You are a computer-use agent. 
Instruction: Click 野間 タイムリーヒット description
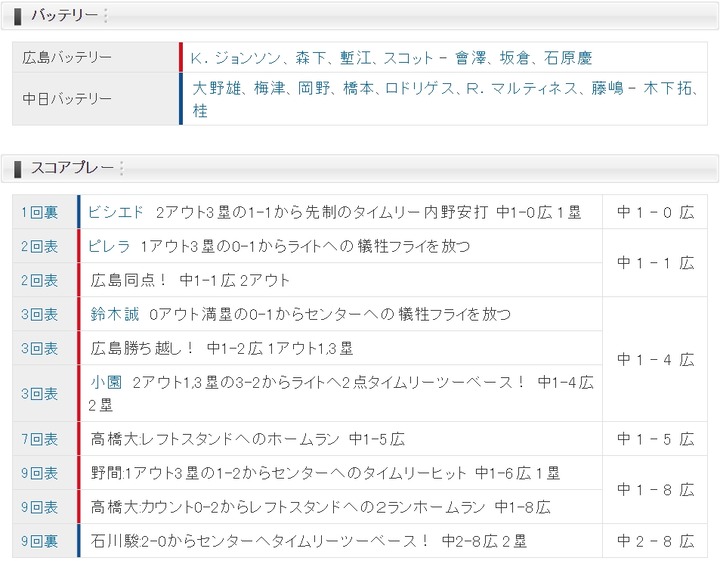(325, 473)
